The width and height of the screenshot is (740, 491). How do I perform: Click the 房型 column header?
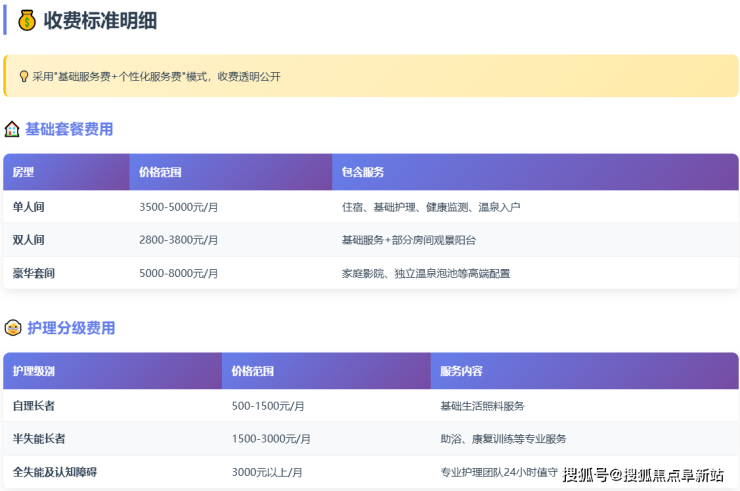coord(23,172)
